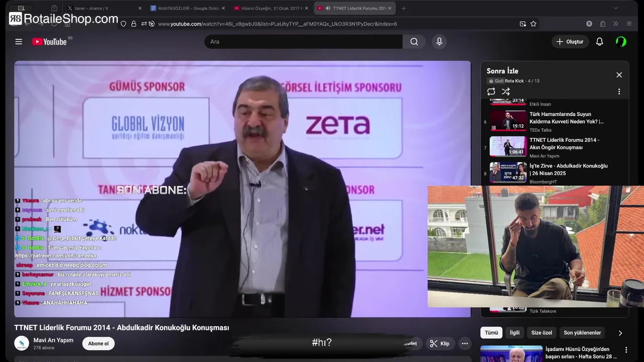Open YouTube notifications bell
The height and width of the screenshot is (362, 644).
pyautogui.click(x=599, y=42)
